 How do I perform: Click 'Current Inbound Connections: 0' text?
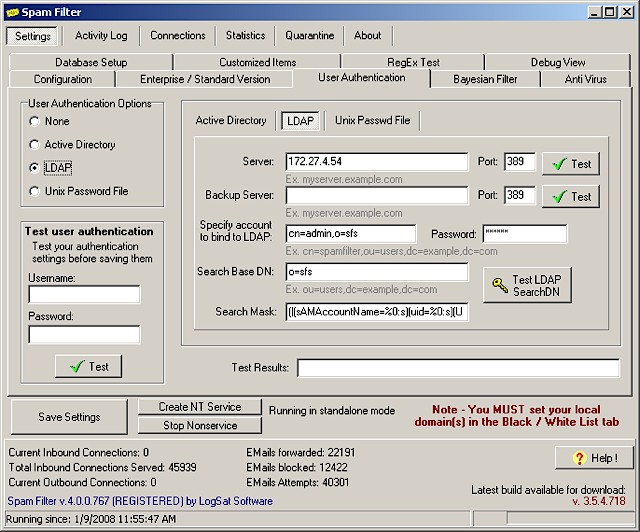[x=78, y=452]
